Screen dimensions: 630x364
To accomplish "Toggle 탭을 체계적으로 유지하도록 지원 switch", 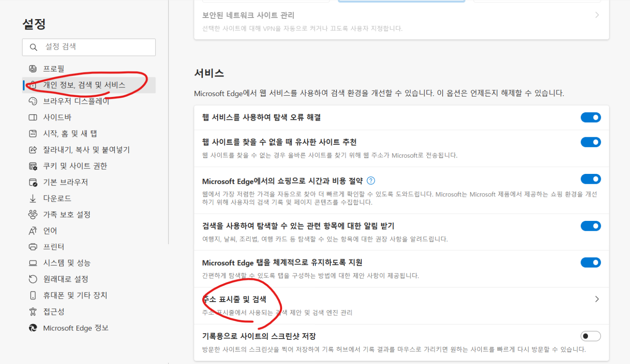I will (x=591, y=262).
